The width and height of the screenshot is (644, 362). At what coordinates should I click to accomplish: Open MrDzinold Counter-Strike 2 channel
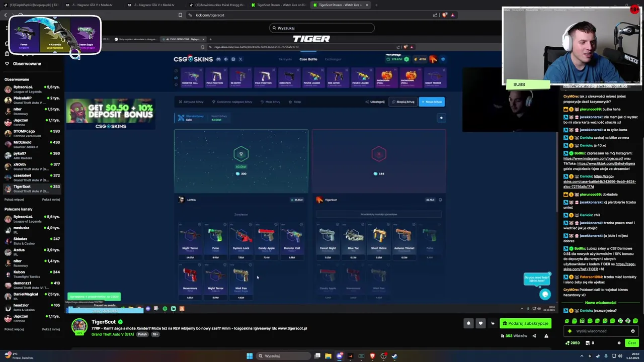coord(32,144)
